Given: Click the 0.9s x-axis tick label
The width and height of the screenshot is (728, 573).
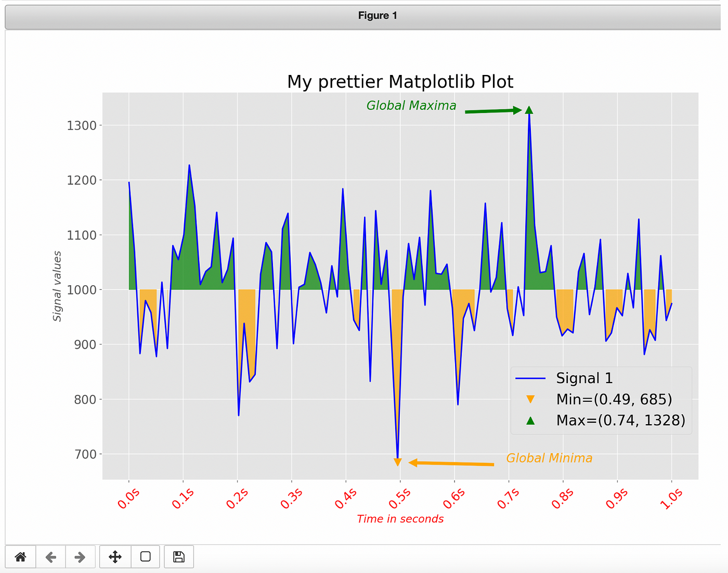Looking at the screenshot, I should click(617, 498).
